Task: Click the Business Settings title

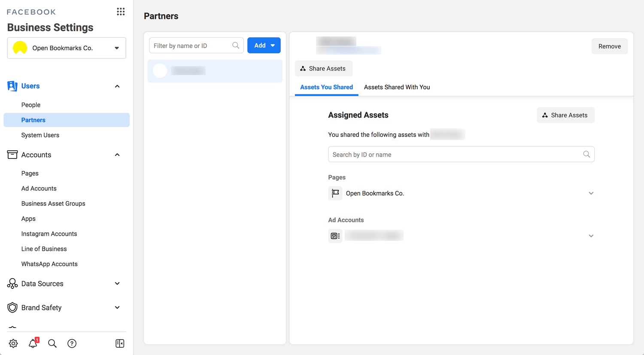Action: point(50,27)
